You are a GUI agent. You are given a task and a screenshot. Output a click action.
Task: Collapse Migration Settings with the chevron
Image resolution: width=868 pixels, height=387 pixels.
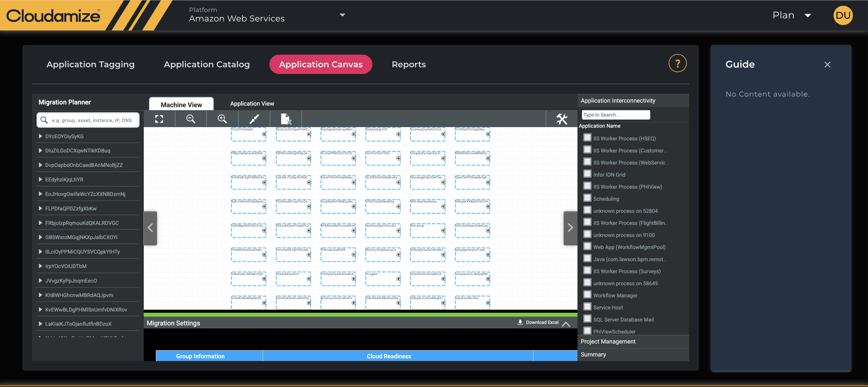[566, 324]
